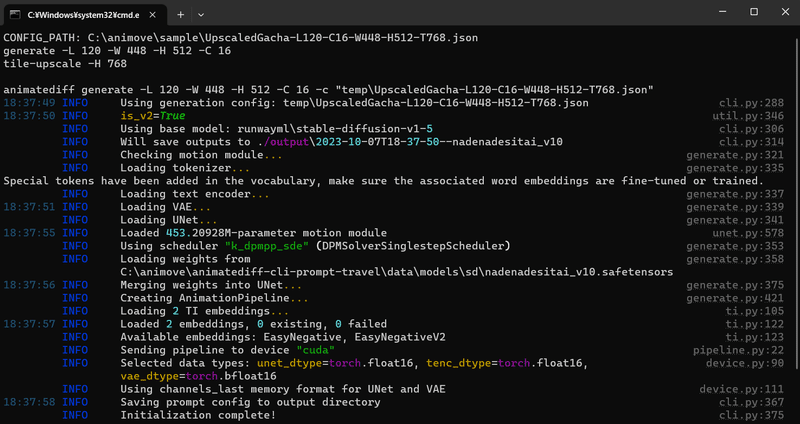Click the nadenadesitai_v10.safetensors path line
This screenshot has width=800, height=424.
point(396,272)
